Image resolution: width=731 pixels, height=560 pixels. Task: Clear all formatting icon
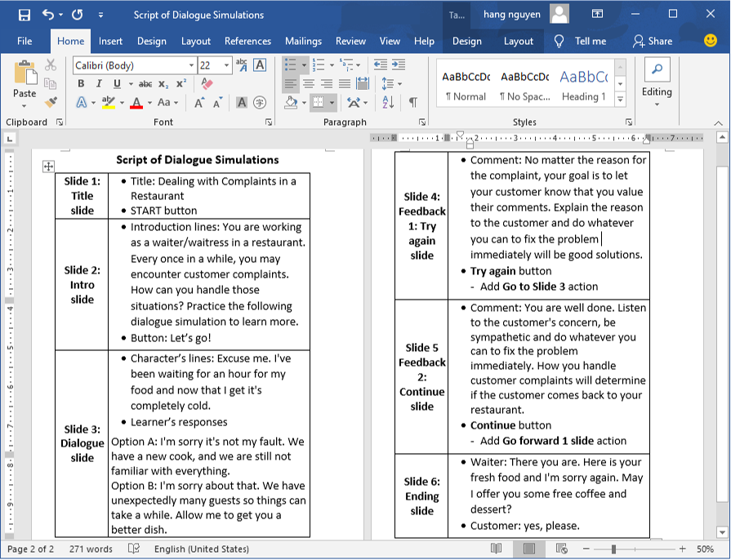click(x=207, y=83)
